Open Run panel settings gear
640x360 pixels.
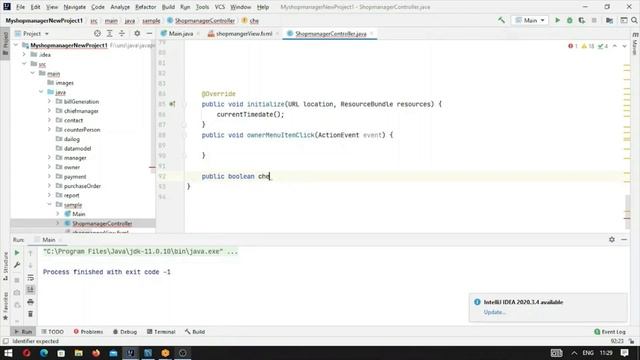(x=612, y=240)
